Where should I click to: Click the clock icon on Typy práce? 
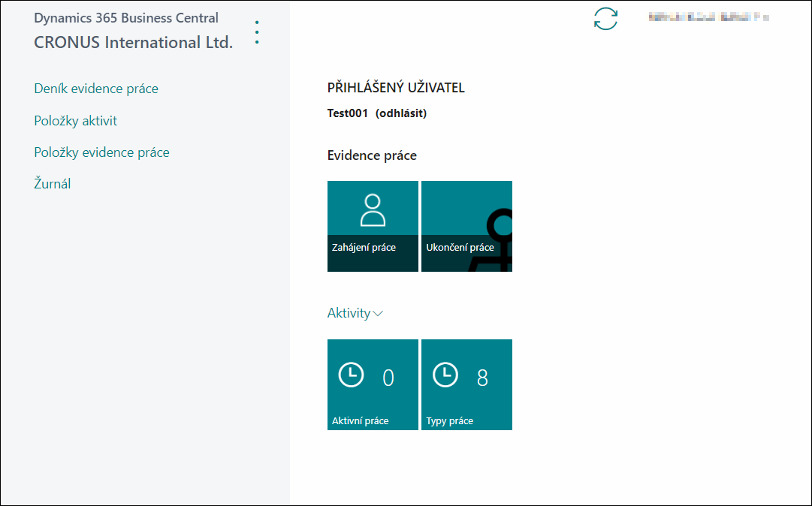click(x=445, y=375)
